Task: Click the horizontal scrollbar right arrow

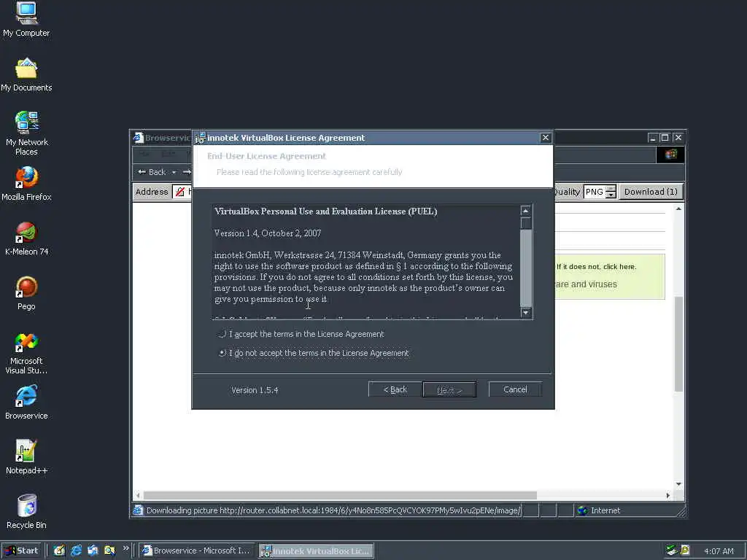Action: [x=668, y=495]
